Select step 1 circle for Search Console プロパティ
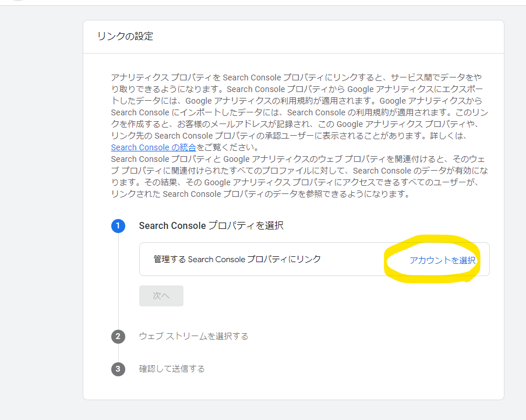This screenshot has width=526, height=420. click(x=118, y=226)
